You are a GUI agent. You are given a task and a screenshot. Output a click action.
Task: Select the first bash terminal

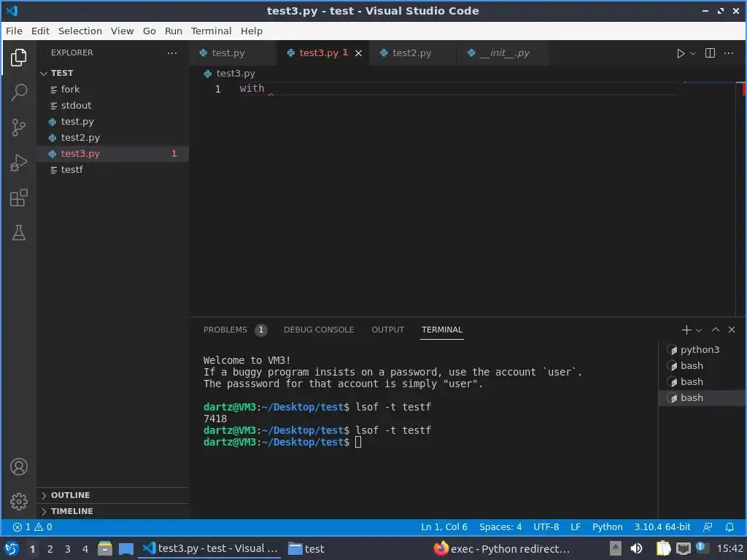(703, 366)
